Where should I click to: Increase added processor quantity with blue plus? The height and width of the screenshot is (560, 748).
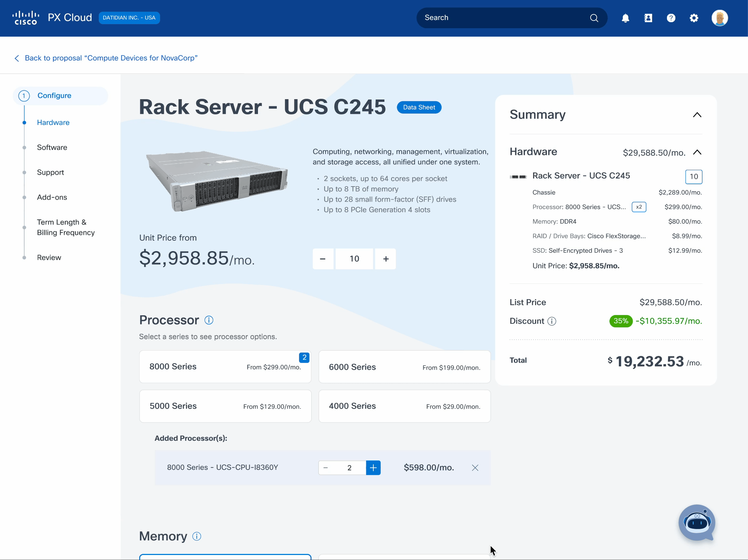(x=373, y=468)
